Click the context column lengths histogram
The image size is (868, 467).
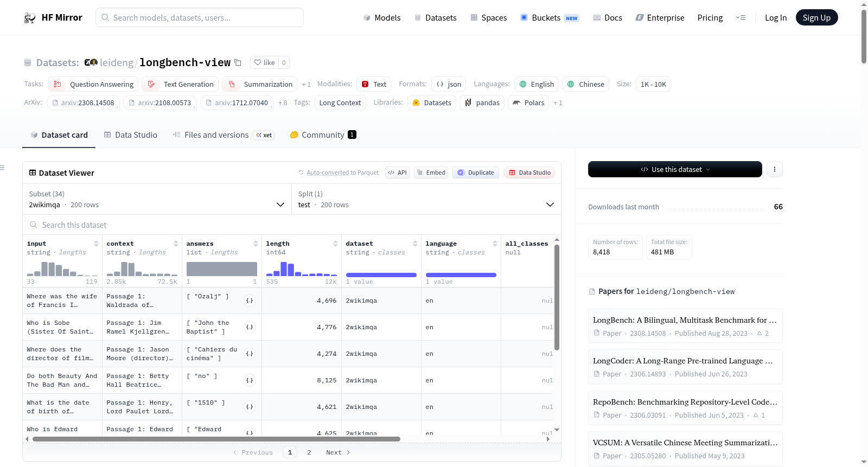click(x=142, y=269)
